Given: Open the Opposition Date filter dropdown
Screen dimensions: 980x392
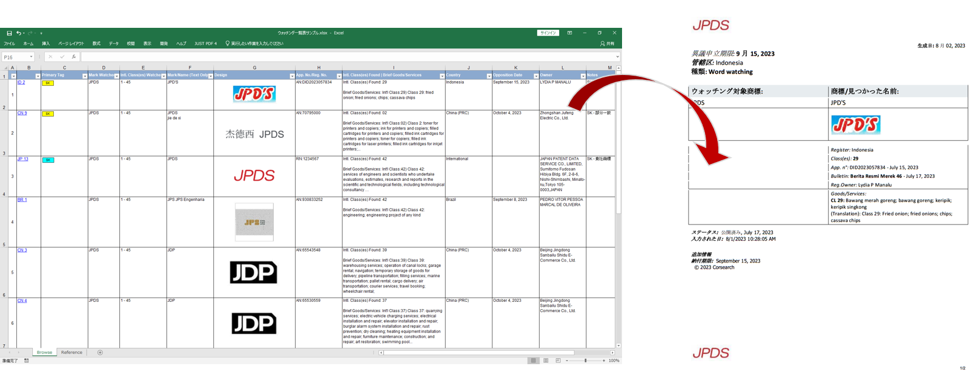Looking at the screenshot, I should click(536, 76).
